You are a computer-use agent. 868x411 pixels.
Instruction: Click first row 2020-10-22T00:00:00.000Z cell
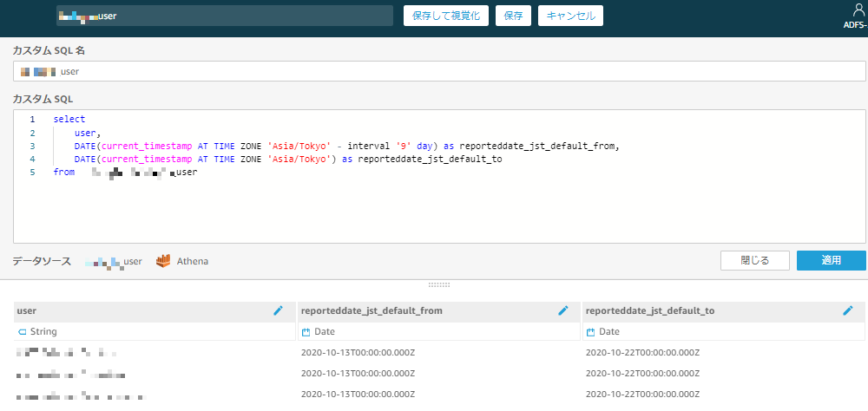tap(642, 352)
